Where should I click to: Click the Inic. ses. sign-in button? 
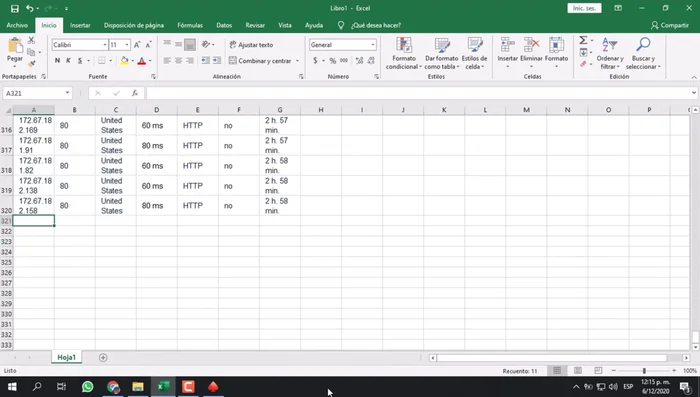click(584, 8)
